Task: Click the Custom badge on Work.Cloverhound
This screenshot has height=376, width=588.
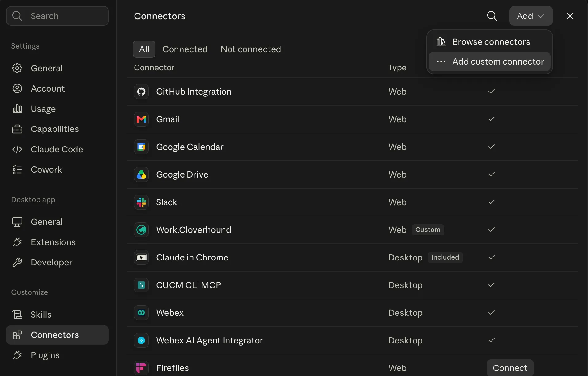Action: coord(428,230)
